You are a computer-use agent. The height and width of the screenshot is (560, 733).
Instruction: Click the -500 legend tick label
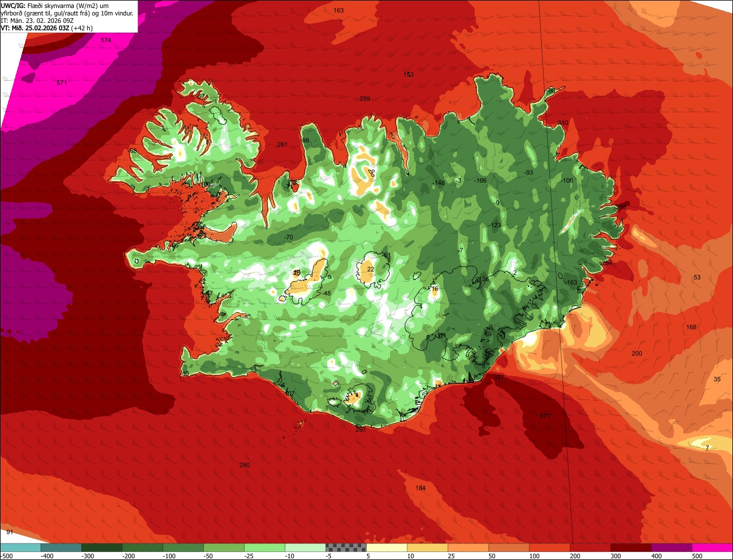(6, 556)
